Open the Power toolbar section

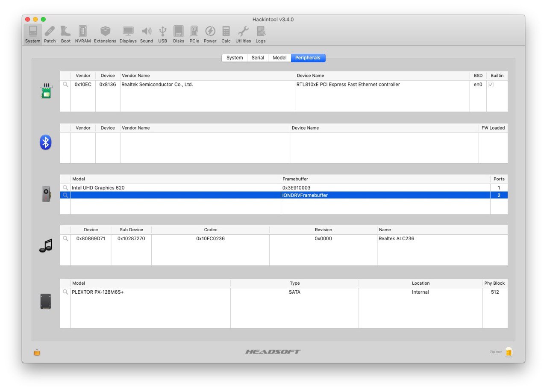(210, 35)
